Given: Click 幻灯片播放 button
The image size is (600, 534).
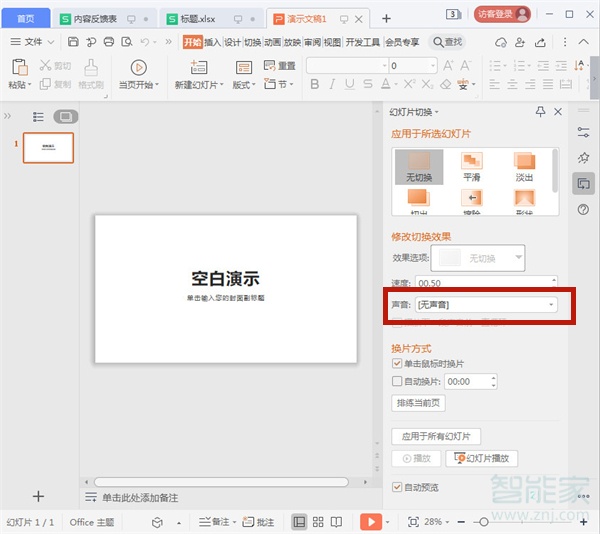Looking at the screenshot, I should click(481, 458).
